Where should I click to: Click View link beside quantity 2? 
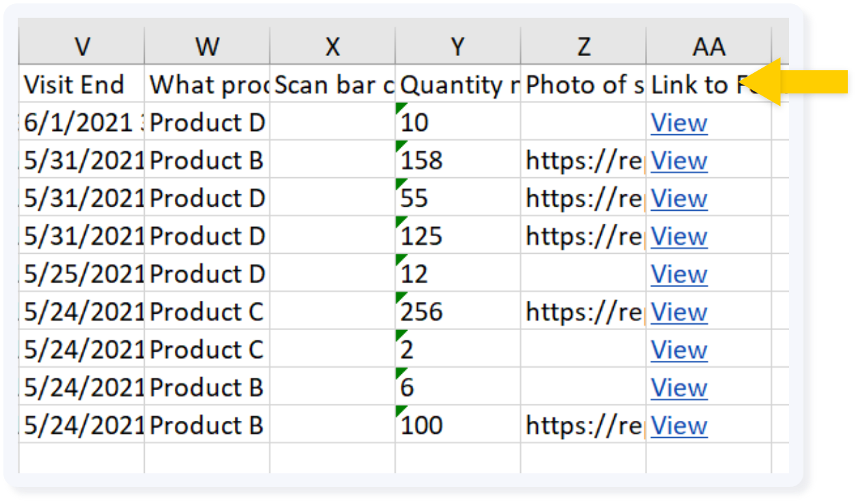(678, 350)
